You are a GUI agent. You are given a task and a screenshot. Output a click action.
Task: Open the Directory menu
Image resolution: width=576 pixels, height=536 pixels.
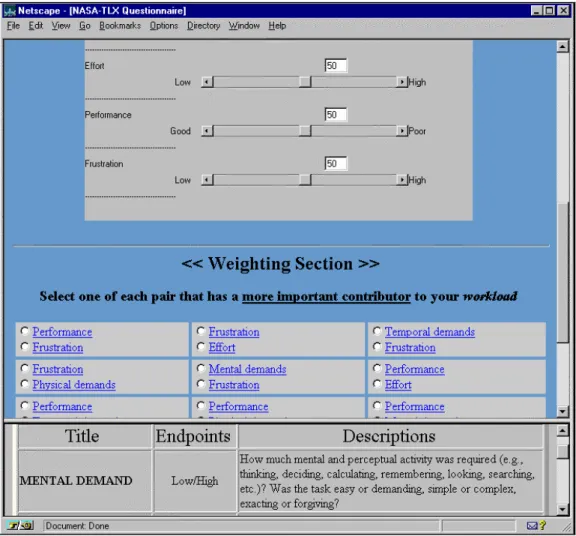tap(204, 26)
